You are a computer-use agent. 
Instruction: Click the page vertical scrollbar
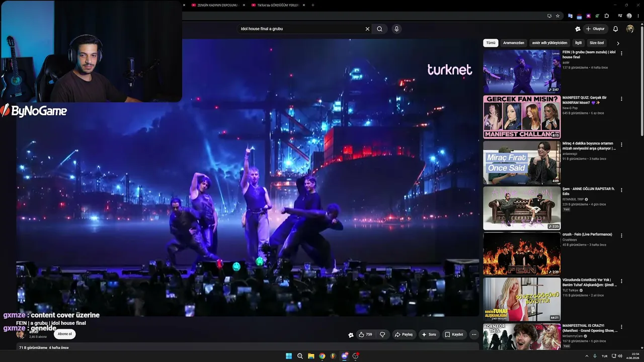tap(641, 80)
